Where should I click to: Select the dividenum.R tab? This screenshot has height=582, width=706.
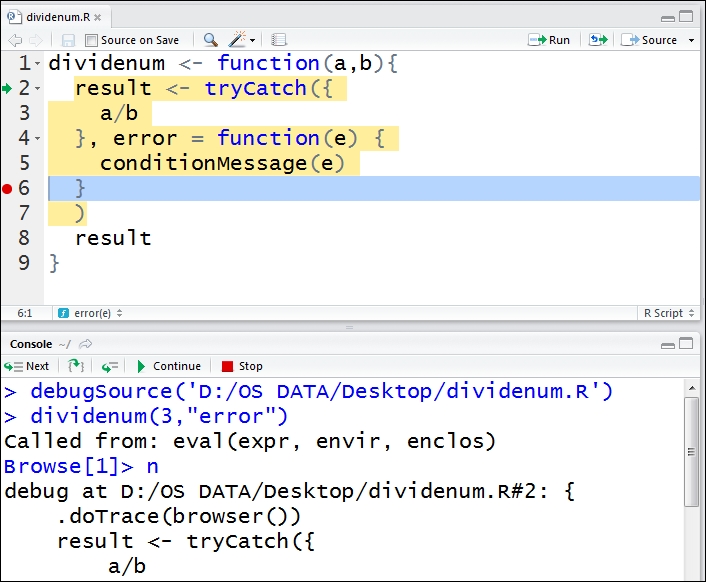pyautogui.click(x=56, y=17)
